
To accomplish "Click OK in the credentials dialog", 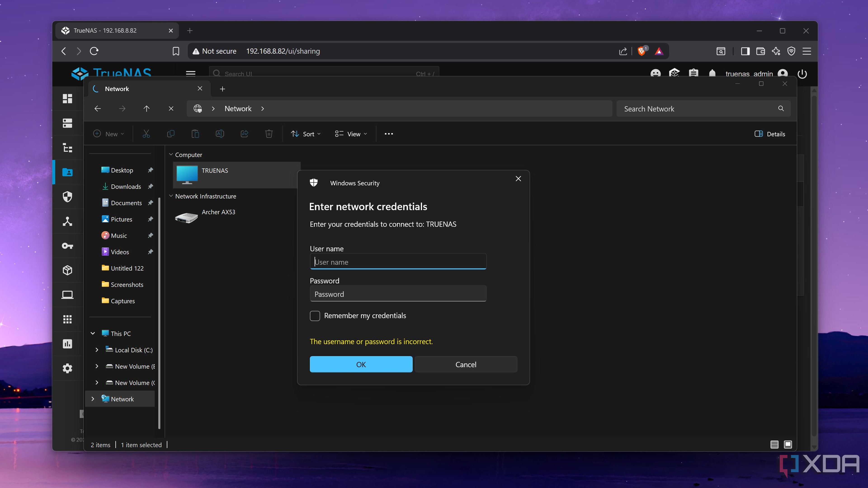I will click(361, 364).
